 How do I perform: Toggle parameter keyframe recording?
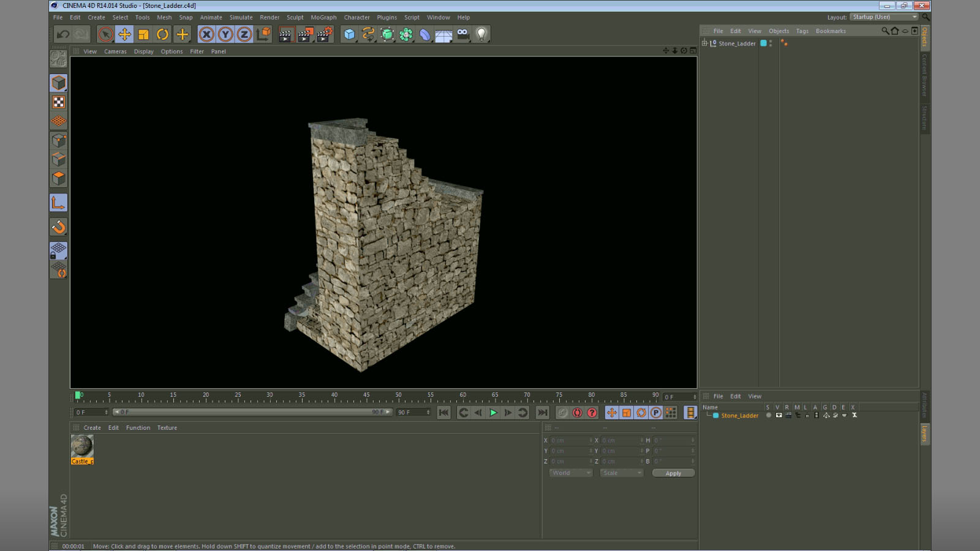656,413
